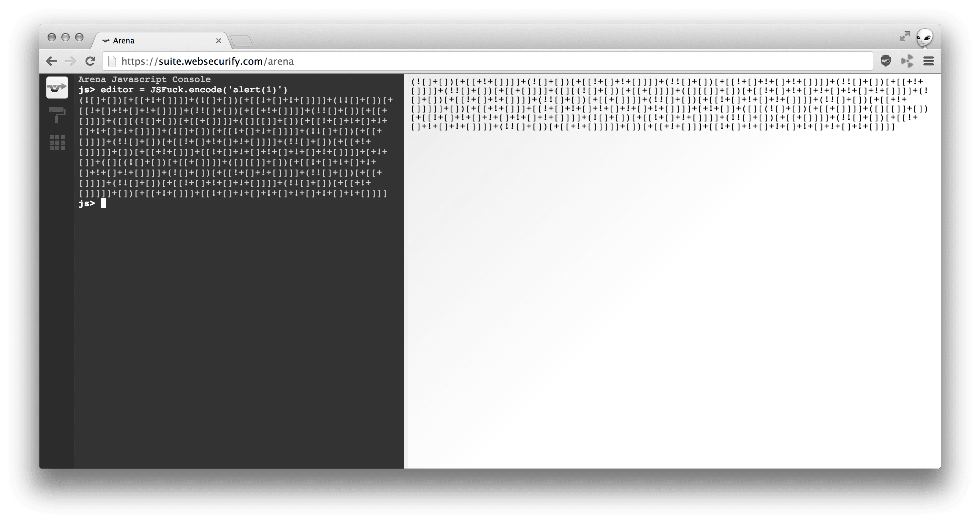
Task: Click the minimize window button
Action: coord(66,37)
